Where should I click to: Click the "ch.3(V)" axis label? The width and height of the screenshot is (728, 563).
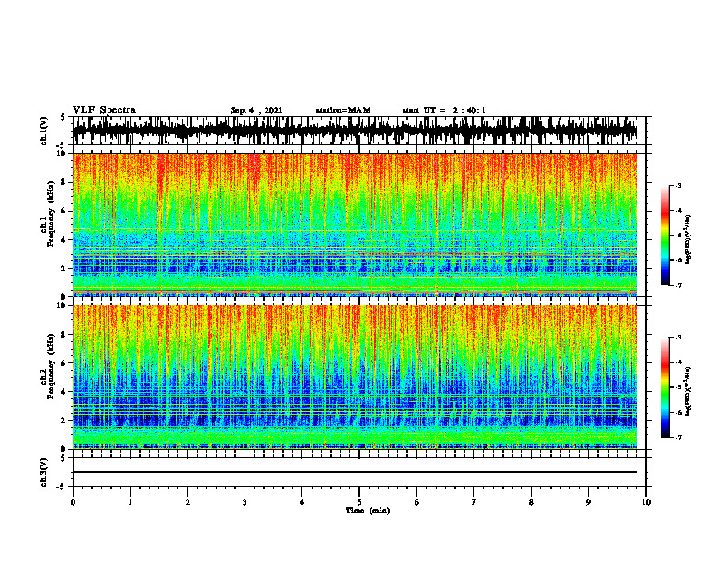[x=43, y=472]
